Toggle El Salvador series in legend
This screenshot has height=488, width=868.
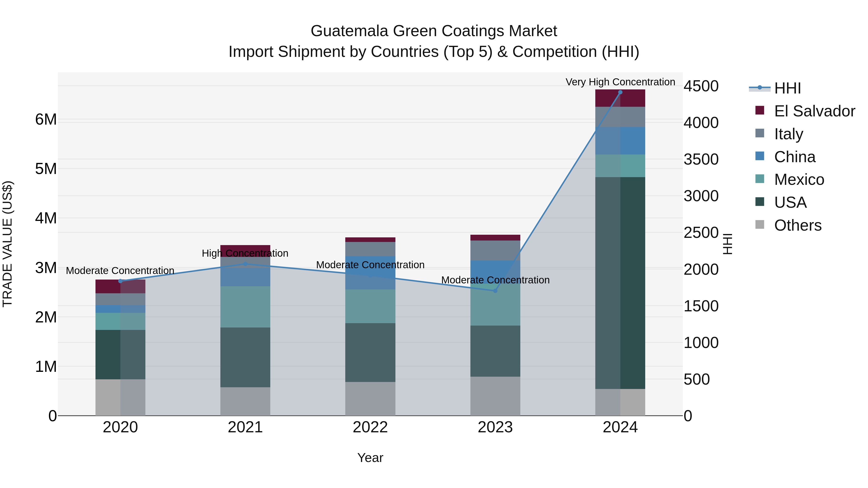[x=805, y=111]
